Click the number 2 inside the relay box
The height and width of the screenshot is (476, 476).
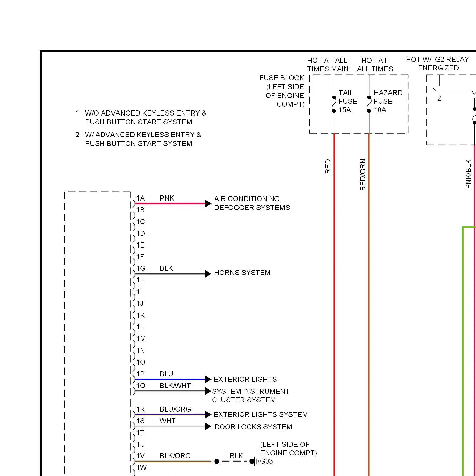[x=439, y=98]
